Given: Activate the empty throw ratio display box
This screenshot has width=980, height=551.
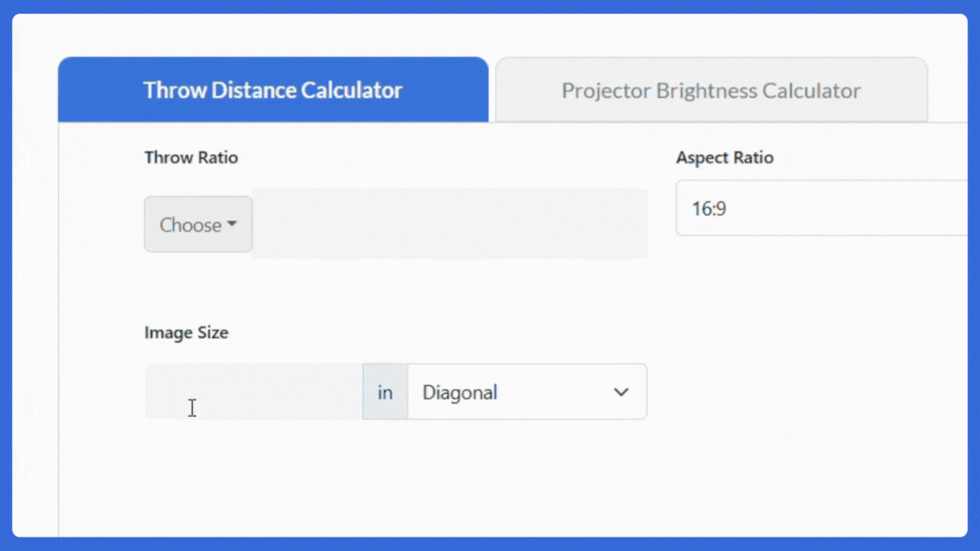Looking at the screenshot, I should [451, 223].
